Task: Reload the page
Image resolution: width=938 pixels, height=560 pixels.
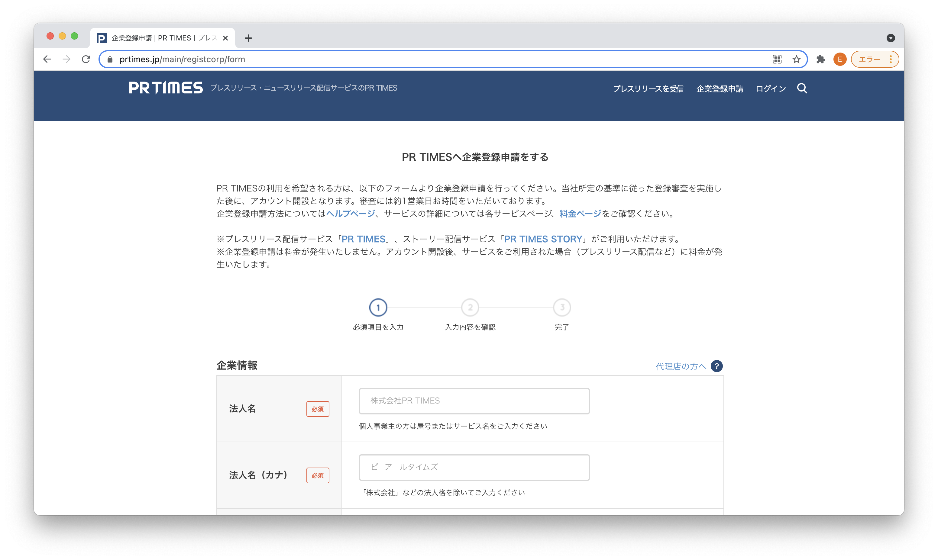Action: tap(86, 59)
